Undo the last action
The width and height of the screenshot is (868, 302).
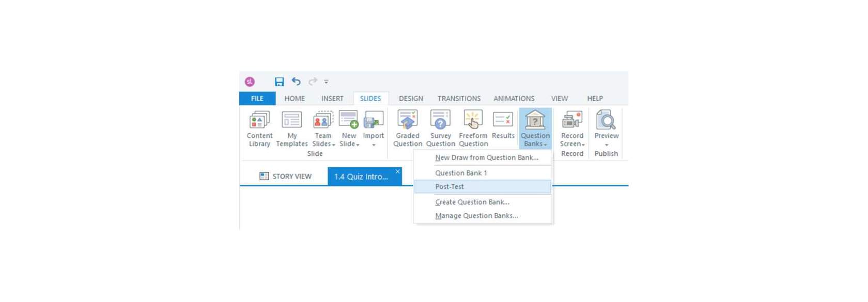tap(296, 81)
